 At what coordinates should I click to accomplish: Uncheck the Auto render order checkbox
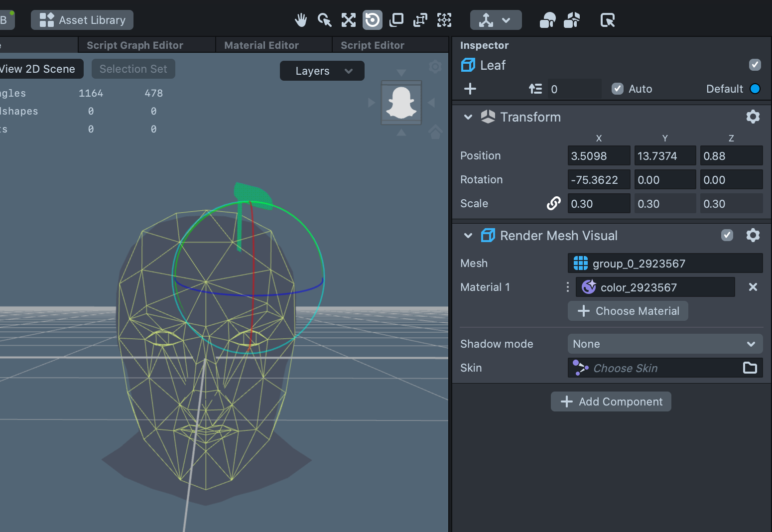[x=618, y=89]
